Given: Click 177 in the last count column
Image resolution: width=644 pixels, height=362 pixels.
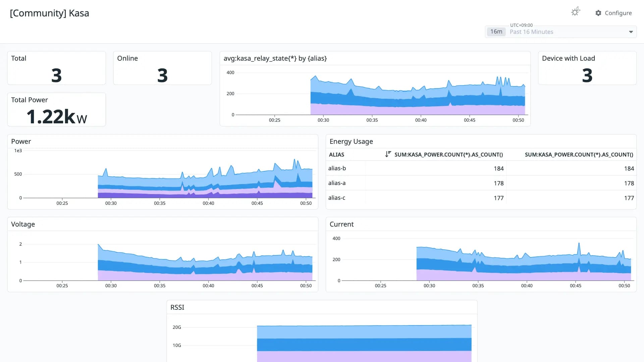Looking at the screenshot, I should (x=629, y=198).
